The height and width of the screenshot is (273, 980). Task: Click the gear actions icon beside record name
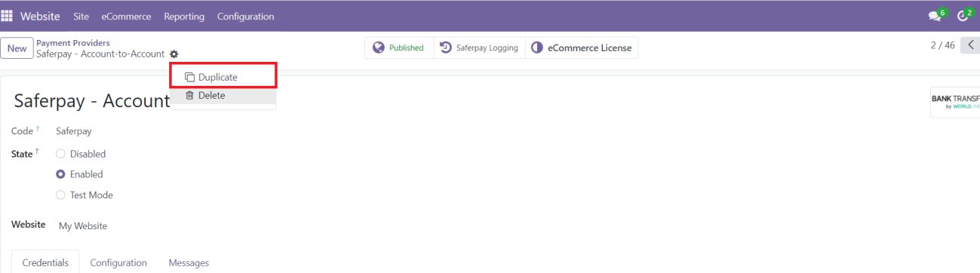click(174, 54)
